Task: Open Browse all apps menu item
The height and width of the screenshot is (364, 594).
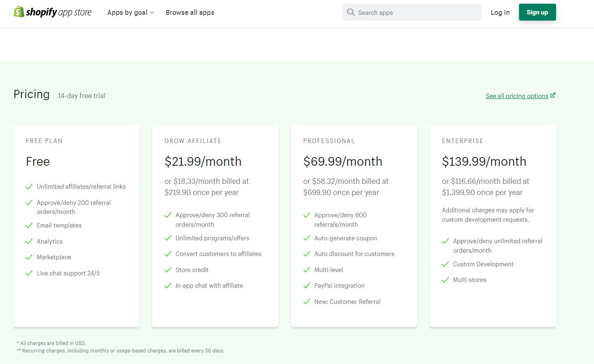Action: coord(190,12)
